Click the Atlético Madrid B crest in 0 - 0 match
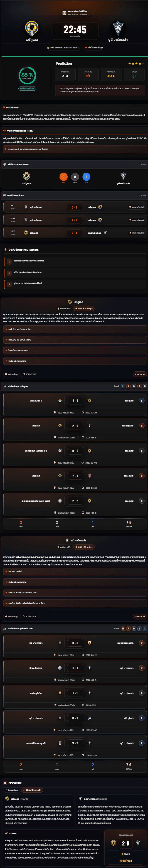The image size is (148, 868). coord(60,451)
